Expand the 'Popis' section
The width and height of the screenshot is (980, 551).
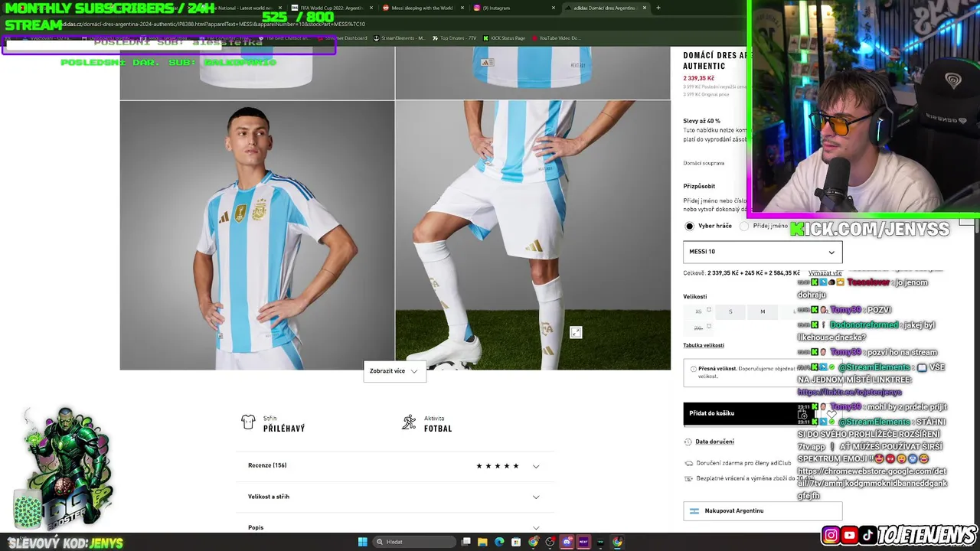point(394,527)
